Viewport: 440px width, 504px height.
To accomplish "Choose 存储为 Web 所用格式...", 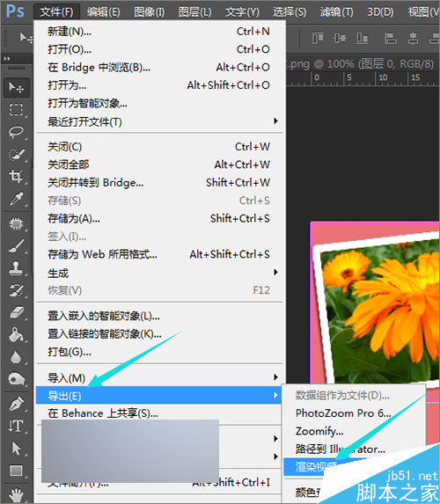I will 159,254.
